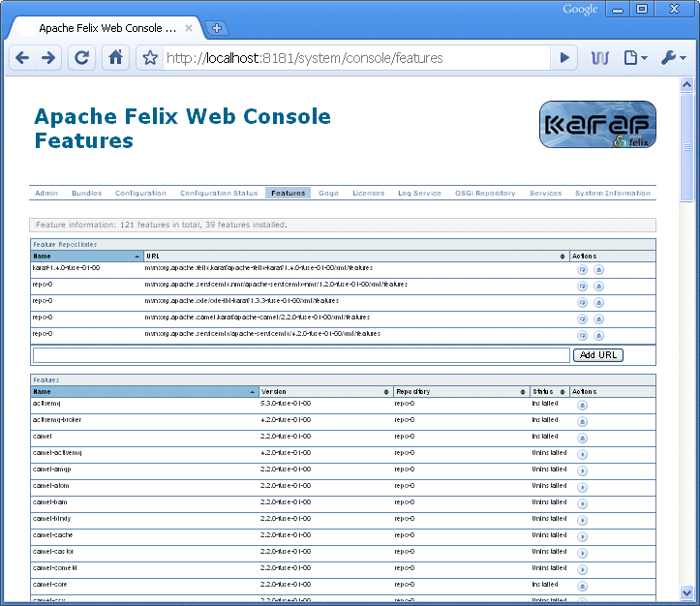Remove the servicemix nmr repository

click(x=598, y=286)
